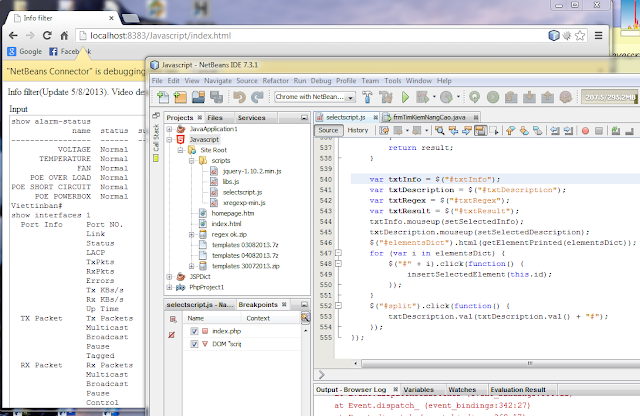
Task: Click the Shift Line Right editor icon
Action: [x=568, y=131]
